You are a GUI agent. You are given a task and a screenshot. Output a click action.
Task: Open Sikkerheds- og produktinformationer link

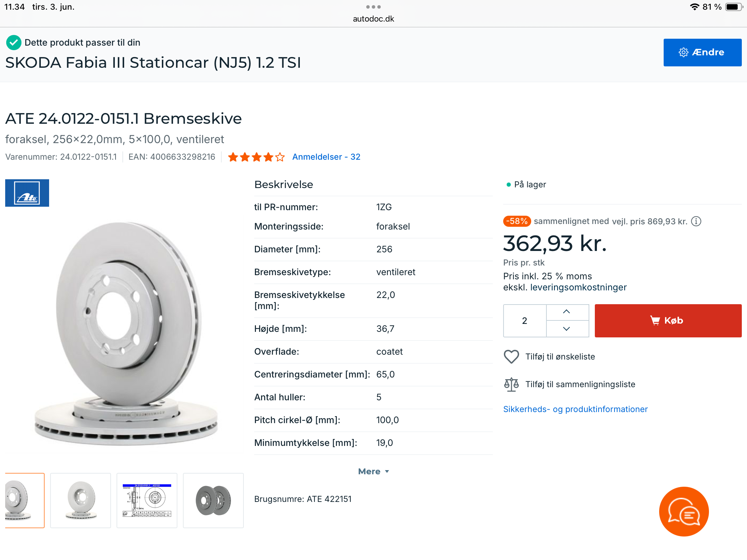point(575,409)
